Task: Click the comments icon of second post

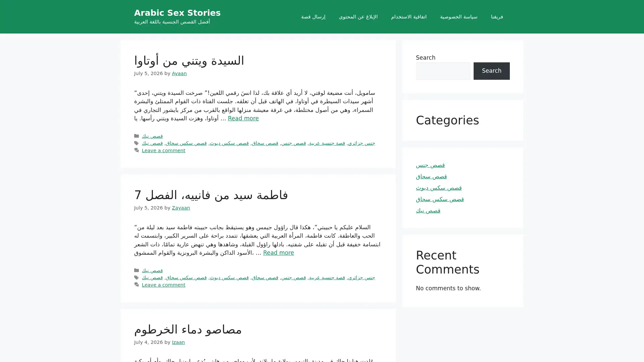Action: pos(137,285)
